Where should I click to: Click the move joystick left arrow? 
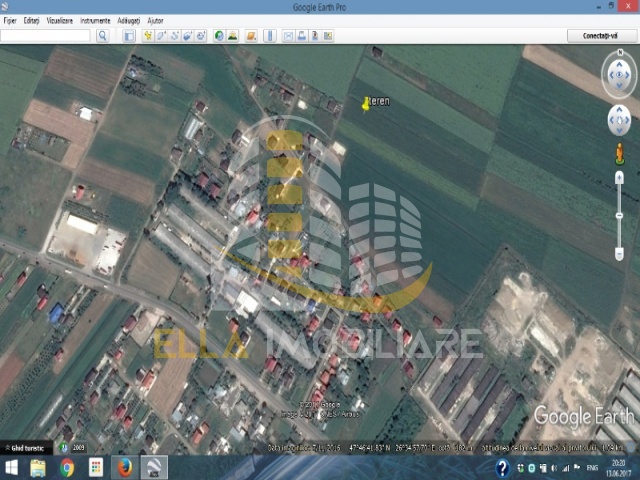coord(611,120)
